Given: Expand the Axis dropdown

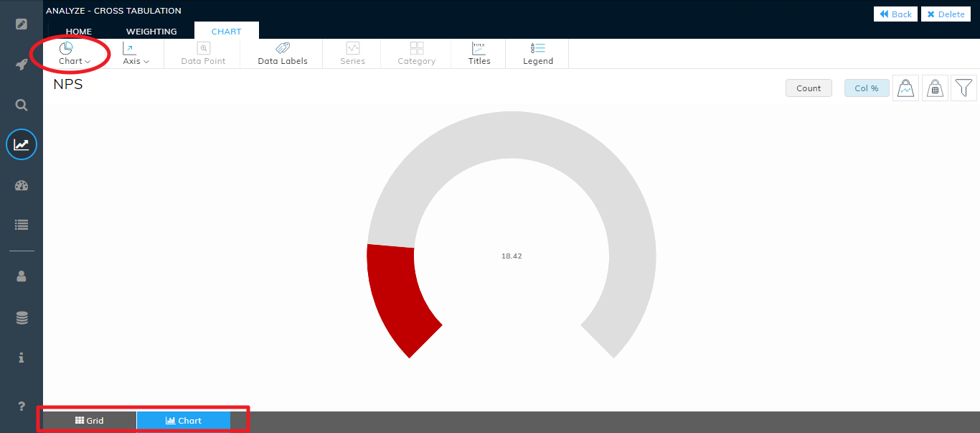Looking at the screenshot, I should (136, 54).
